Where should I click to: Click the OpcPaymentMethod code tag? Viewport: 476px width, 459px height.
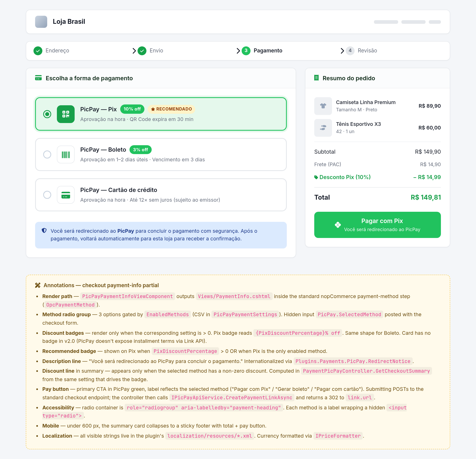[70, 305]
